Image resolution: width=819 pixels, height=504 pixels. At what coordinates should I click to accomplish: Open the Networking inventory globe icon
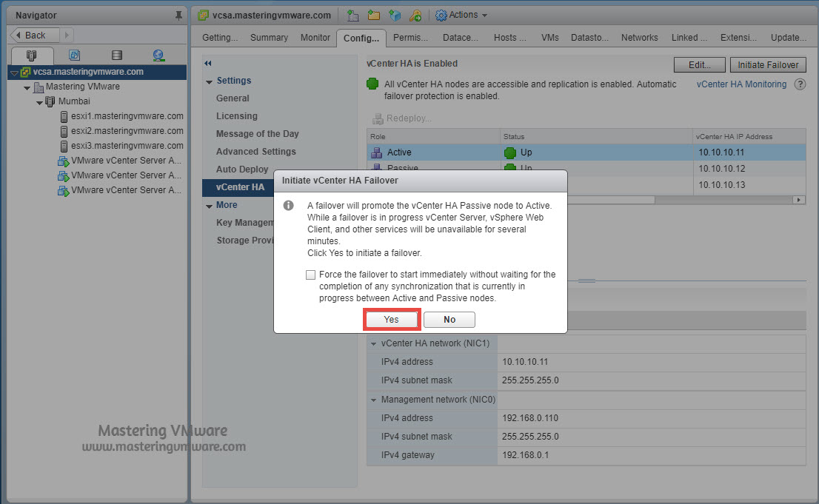coord(157,55)
